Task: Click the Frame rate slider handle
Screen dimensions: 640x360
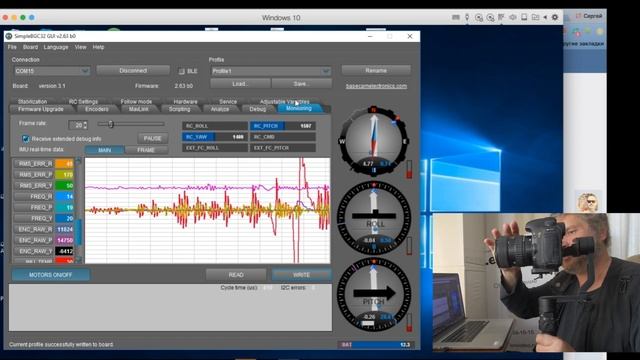Action: [110, 124]
